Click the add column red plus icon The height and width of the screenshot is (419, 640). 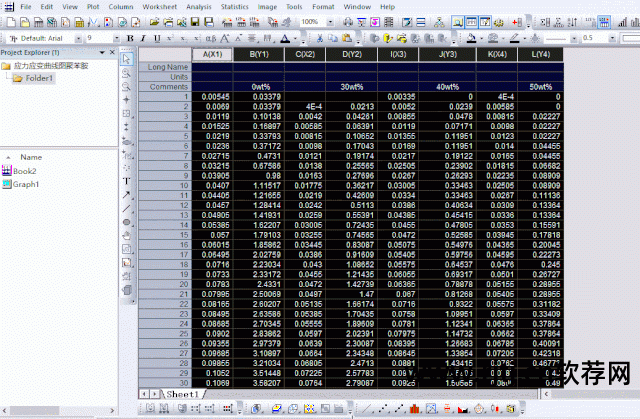pos(517,22)
